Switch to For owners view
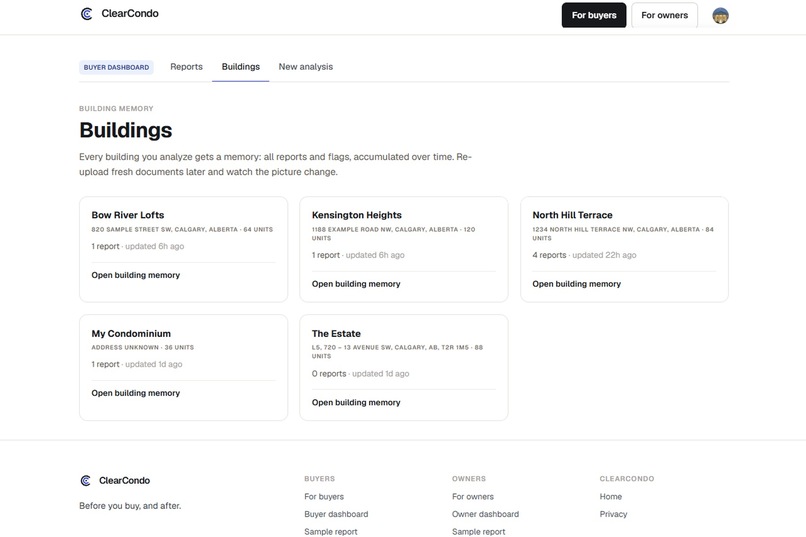 click(664, 15)
